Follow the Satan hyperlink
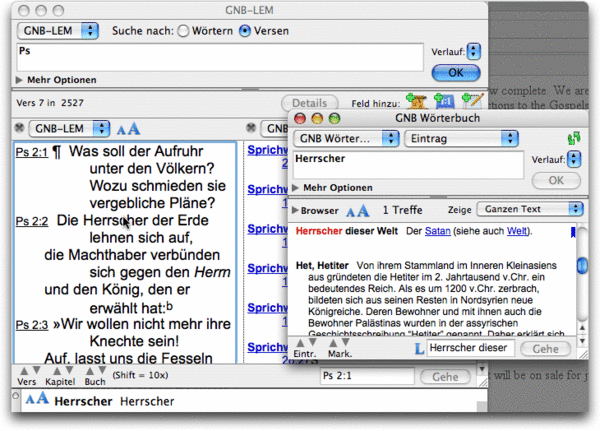 [x=437, y=231]
